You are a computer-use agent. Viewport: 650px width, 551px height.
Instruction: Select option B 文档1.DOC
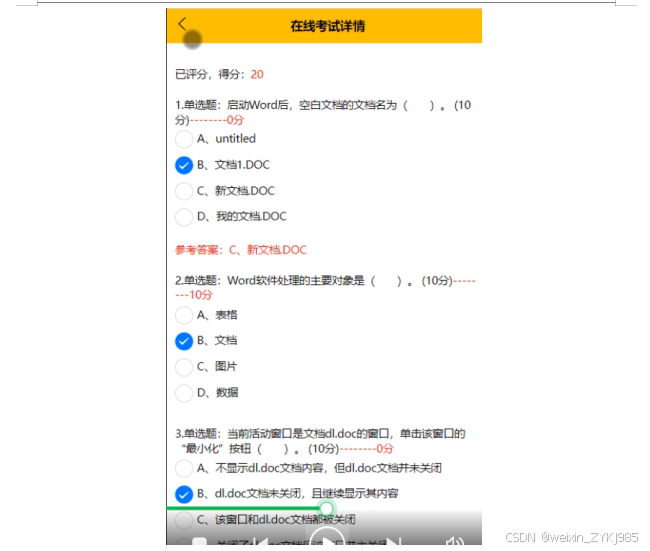[x=184, y=165]
